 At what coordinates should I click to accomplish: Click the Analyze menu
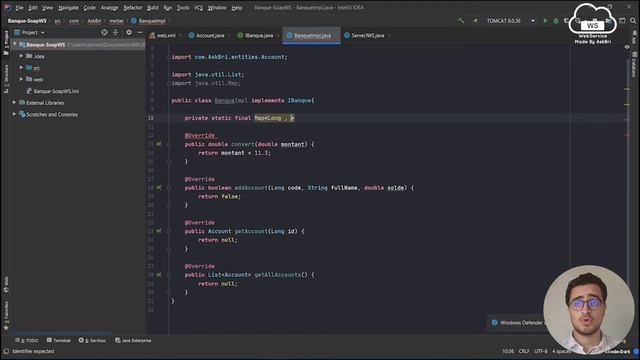tap(109, 8)
